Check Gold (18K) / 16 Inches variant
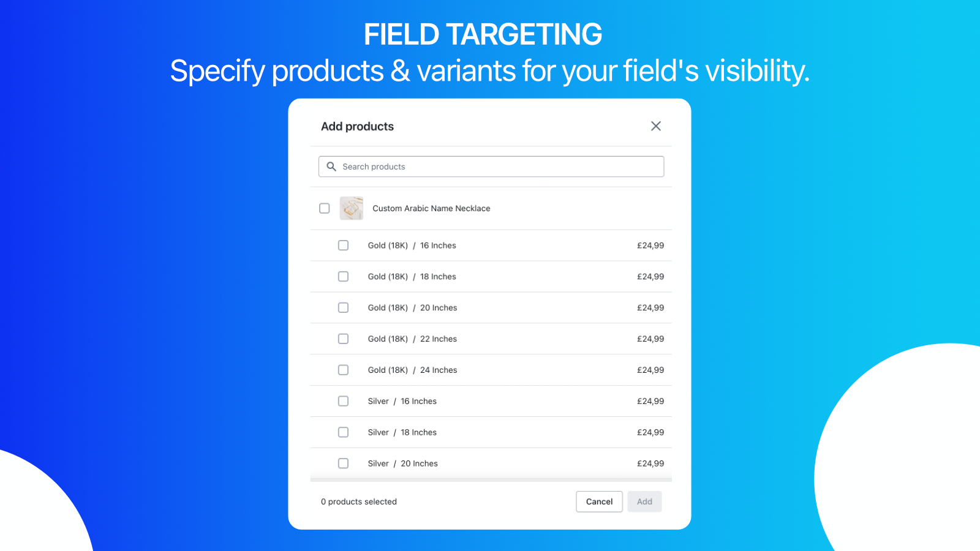Viewport: 980px width, 551px height. coord(343,246)
